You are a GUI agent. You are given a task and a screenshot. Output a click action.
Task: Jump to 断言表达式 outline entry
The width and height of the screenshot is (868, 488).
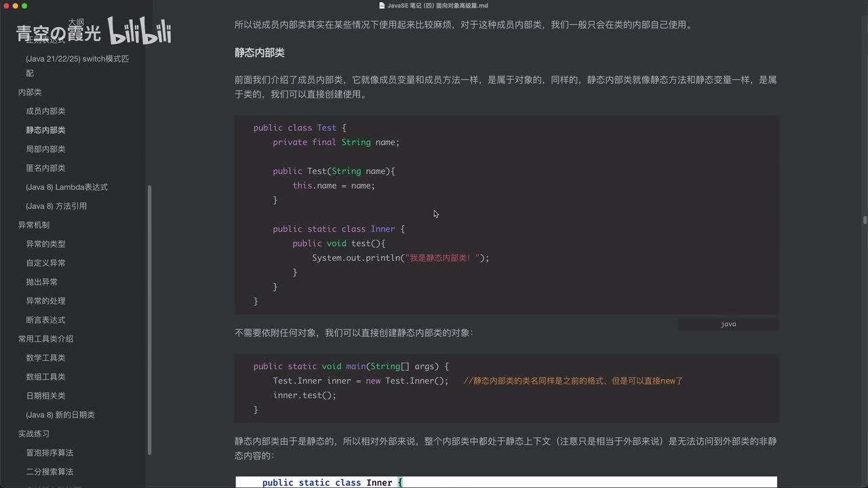[45, 320]
